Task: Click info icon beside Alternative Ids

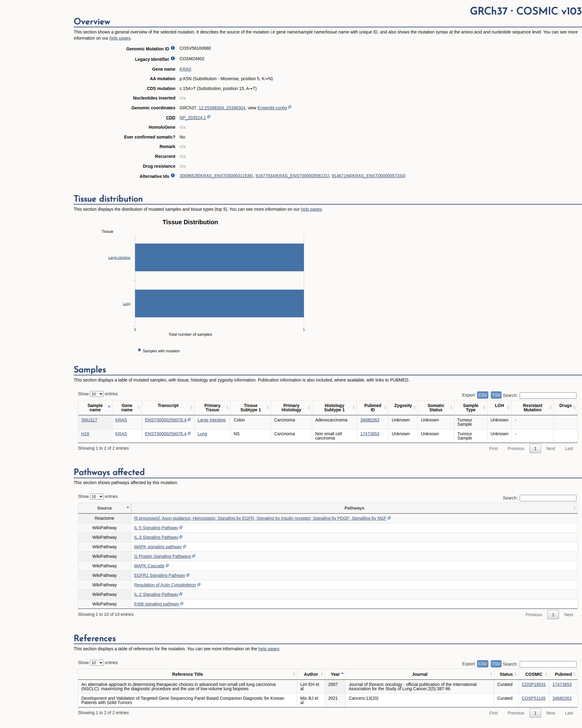Action: 173,176
